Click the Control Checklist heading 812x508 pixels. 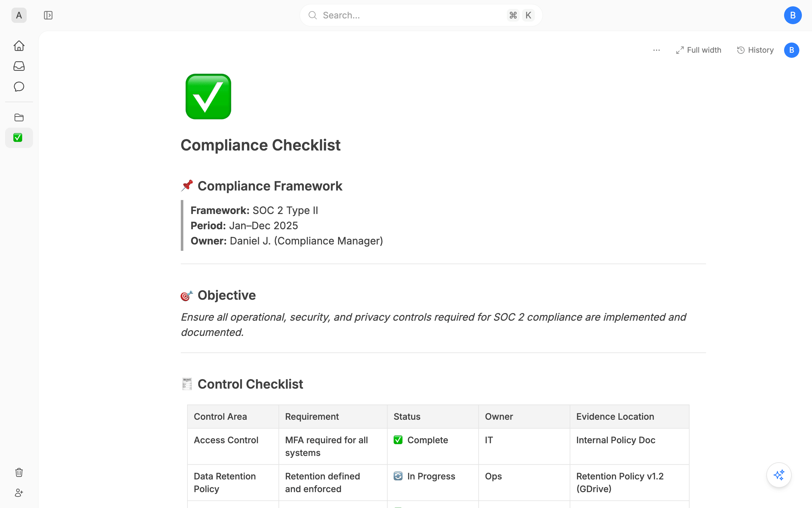[x=250, y=384]
